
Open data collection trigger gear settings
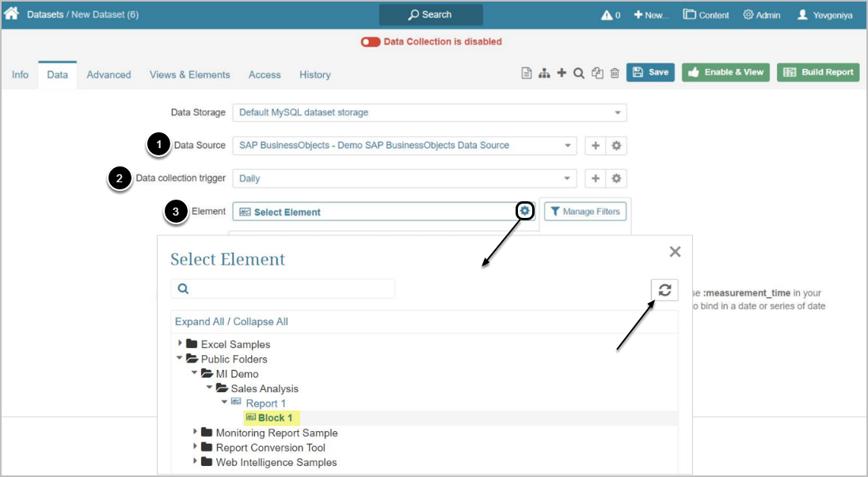(616, 178)
